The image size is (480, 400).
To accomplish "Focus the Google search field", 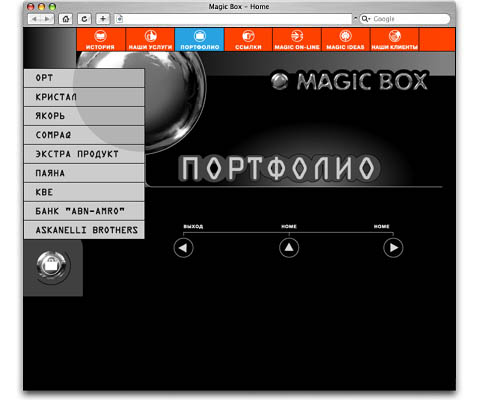I will [x=405, y=19].
